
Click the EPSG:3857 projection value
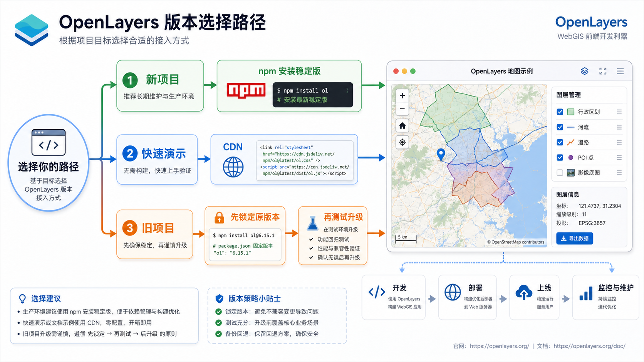pos(592,223)
